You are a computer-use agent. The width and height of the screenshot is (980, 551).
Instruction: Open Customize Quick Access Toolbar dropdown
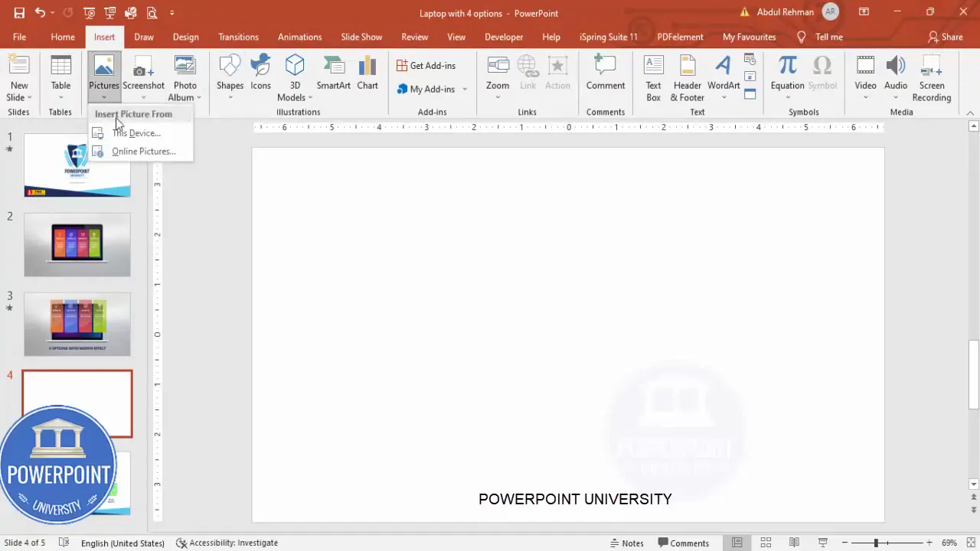click(171, 13)
